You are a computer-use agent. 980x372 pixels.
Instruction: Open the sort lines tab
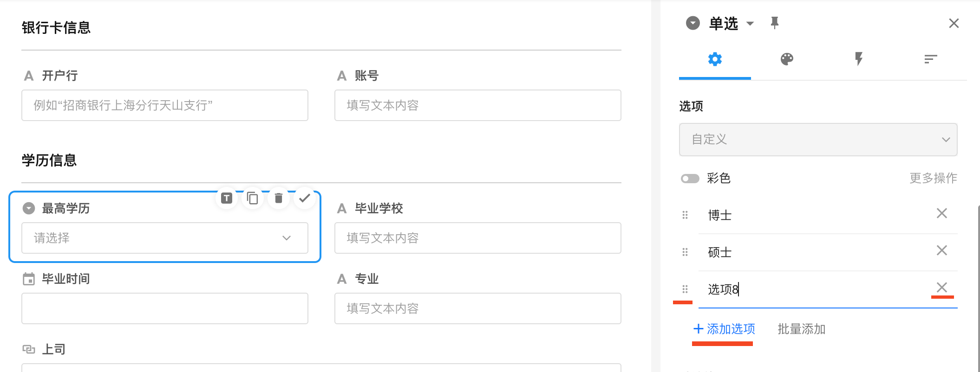coord(931,59)
